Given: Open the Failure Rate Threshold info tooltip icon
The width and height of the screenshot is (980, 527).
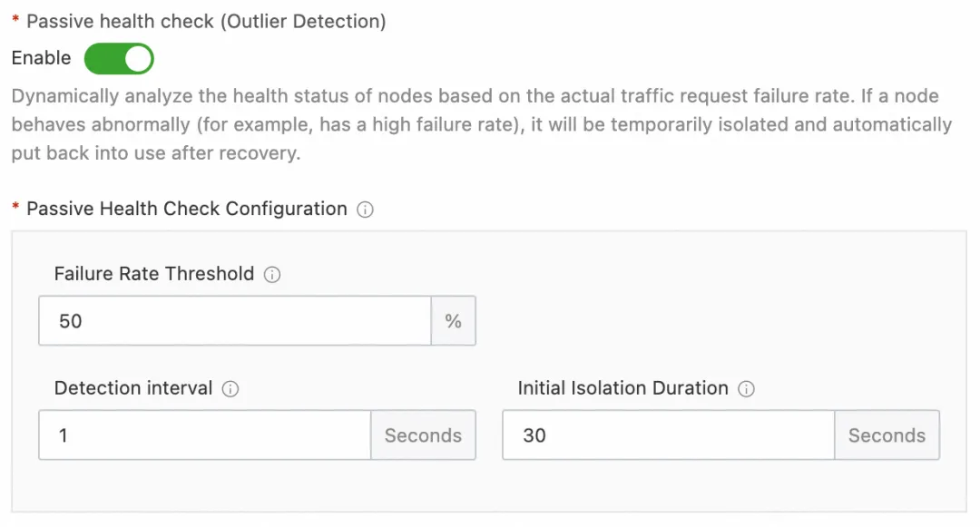Looking at the screenshot, I should [272, 275].
